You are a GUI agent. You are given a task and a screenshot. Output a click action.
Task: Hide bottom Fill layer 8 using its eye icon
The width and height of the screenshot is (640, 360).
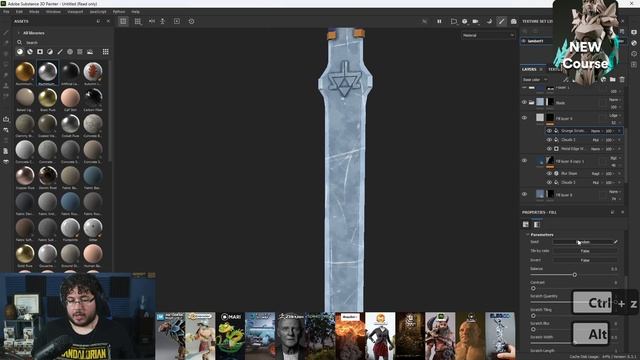coord(524,194)
